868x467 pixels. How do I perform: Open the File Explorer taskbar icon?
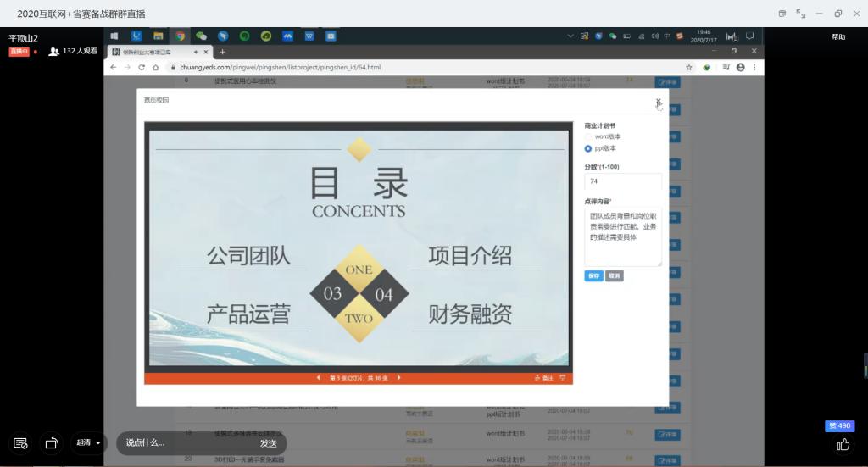159,36
